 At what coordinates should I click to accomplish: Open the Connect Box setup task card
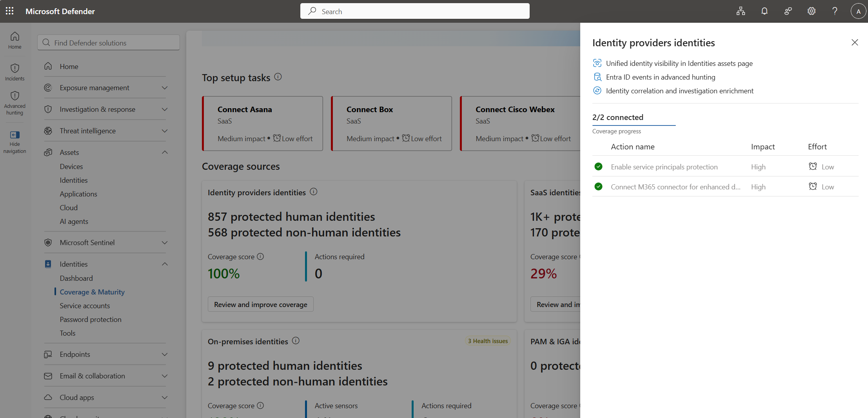[391, 124]
